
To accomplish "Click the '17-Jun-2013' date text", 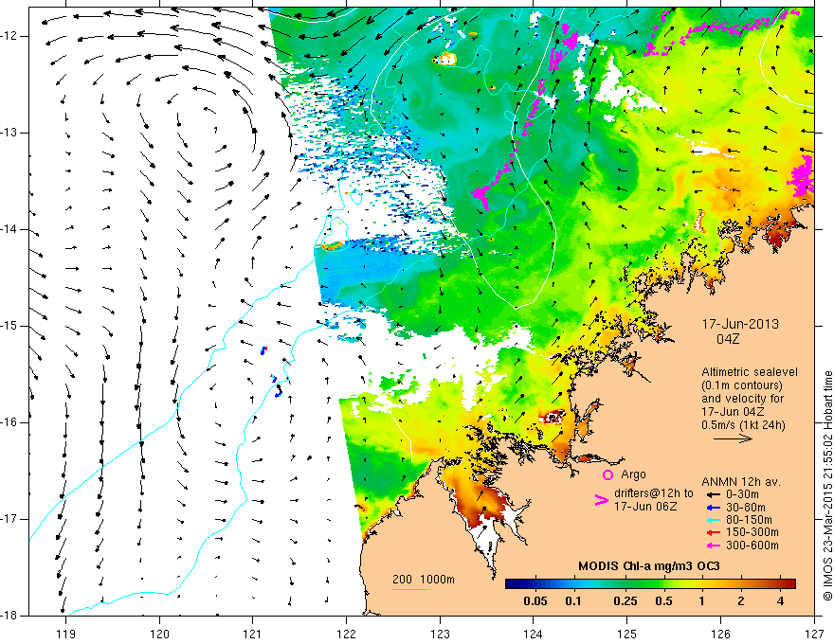I will pos(740,324).
